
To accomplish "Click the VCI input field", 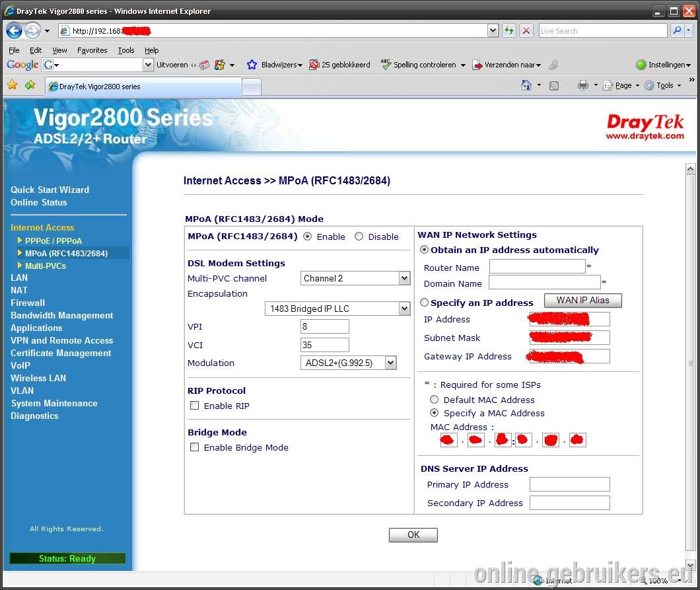I will coord(324,344).
